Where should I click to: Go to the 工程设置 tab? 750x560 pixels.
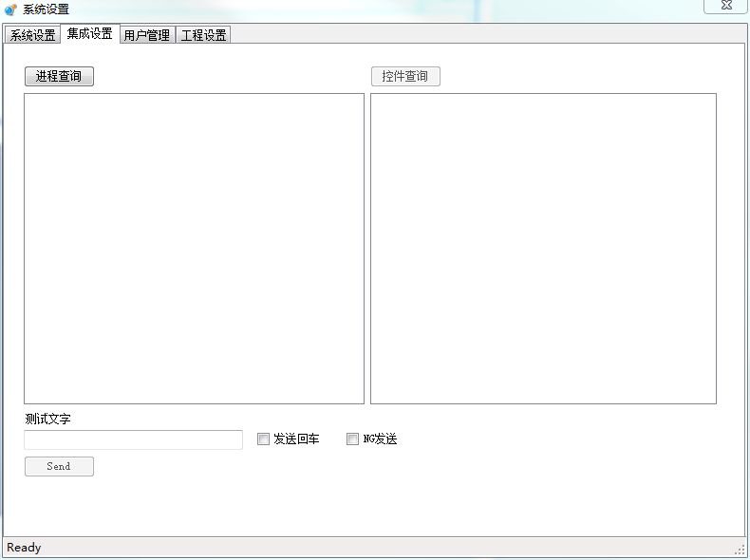coord(203,35)
